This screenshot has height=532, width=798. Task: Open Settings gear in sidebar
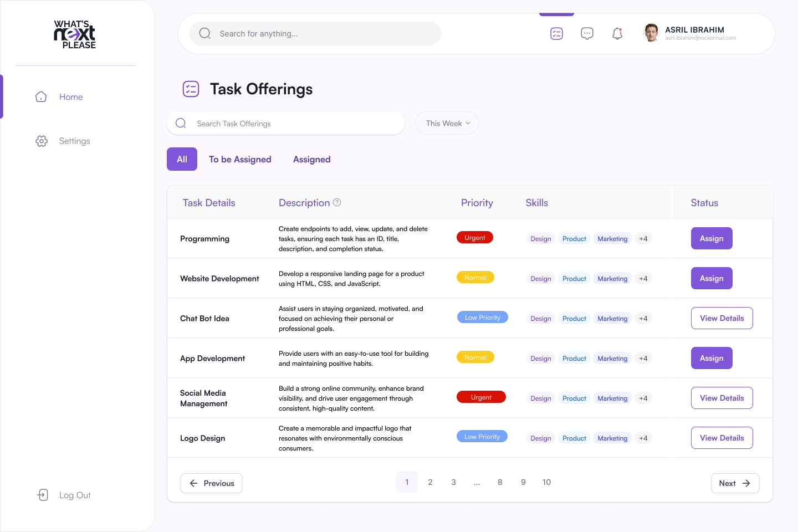[42, 141]
